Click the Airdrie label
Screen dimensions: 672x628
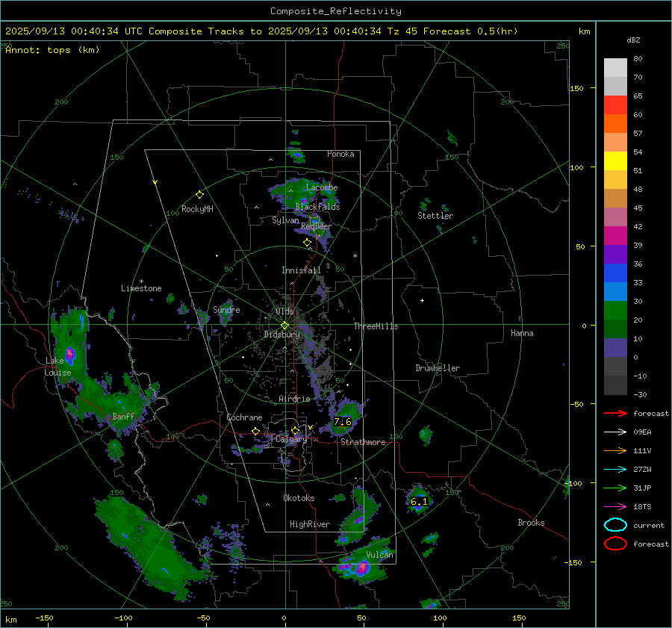pyautogui.click(x=294, y=399)
